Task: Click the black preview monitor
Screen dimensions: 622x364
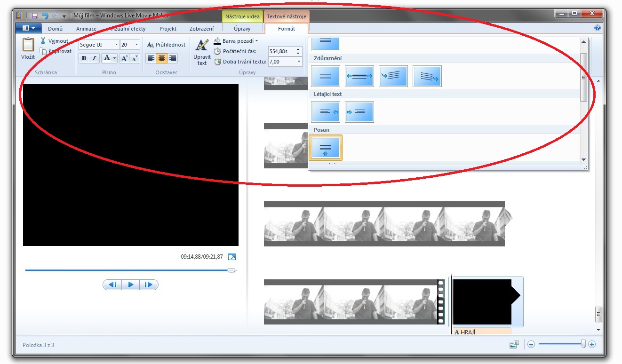Action: tap(131, 165)
